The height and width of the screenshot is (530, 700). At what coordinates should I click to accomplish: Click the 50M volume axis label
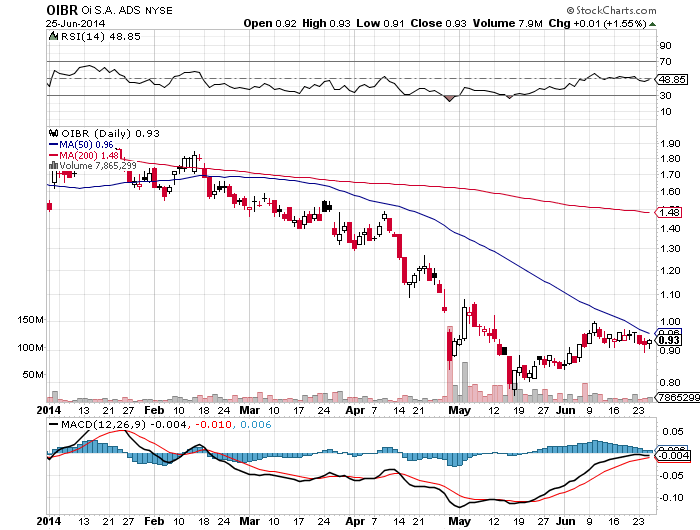click(x=33, y=374)
